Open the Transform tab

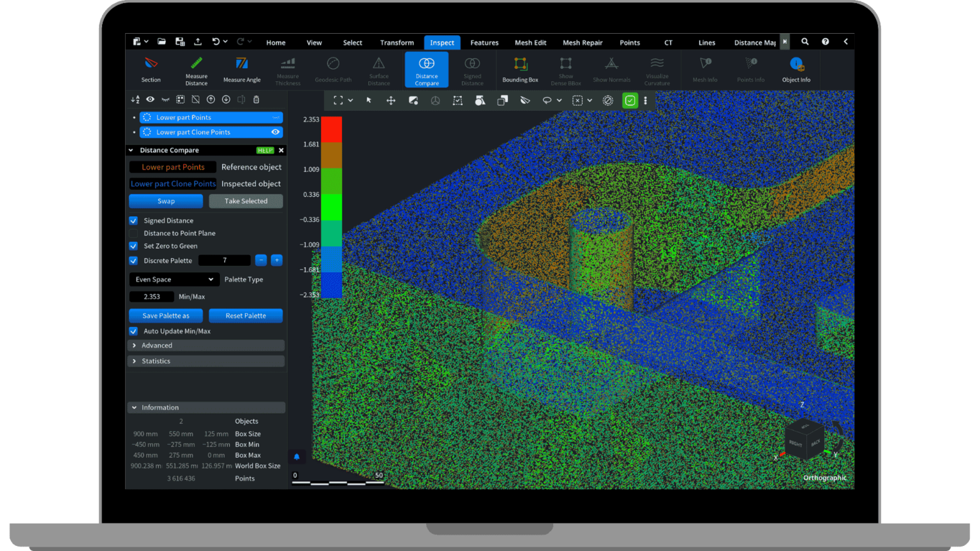(397, 43)
